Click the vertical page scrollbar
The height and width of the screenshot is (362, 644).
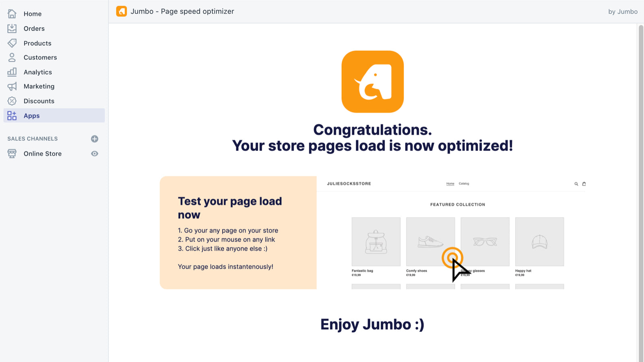coord(641,193)
